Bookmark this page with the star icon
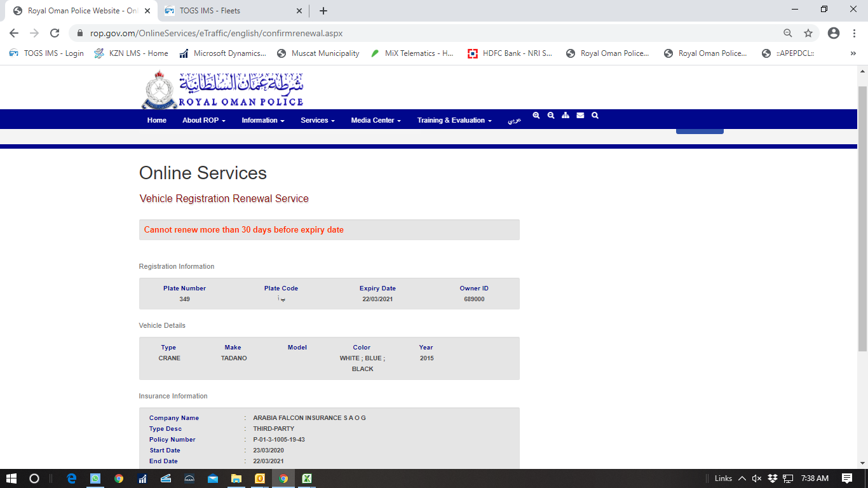 tap(808, 33)
